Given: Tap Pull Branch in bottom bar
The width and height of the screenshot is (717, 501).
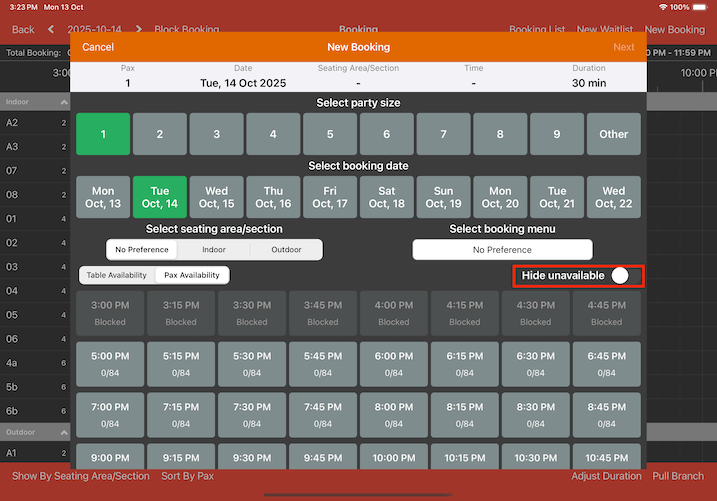Looking at the screenshot, I should point(678,476).
